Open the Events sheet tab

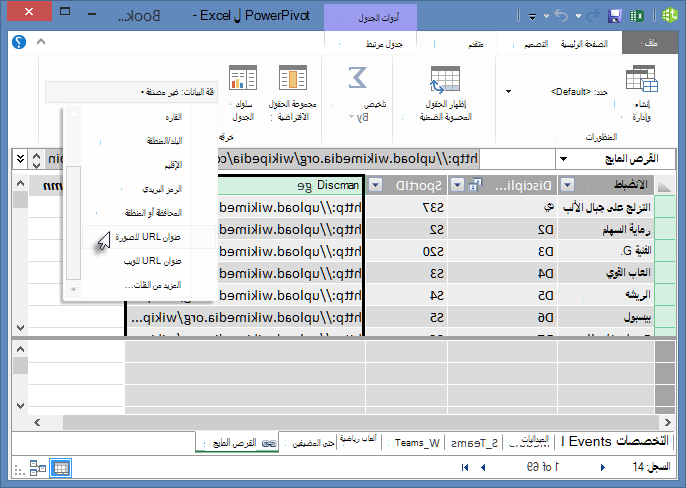pos(590,441)
